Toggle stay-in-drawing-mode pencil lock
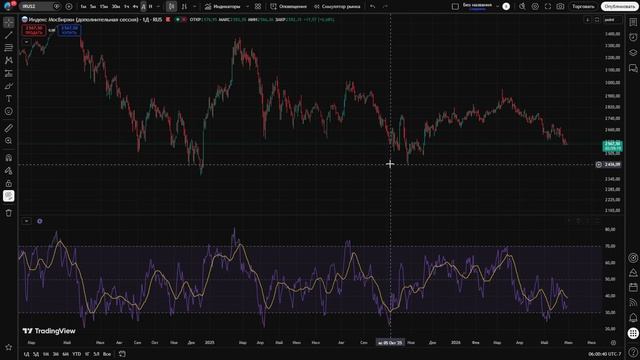 coord(9,171)
